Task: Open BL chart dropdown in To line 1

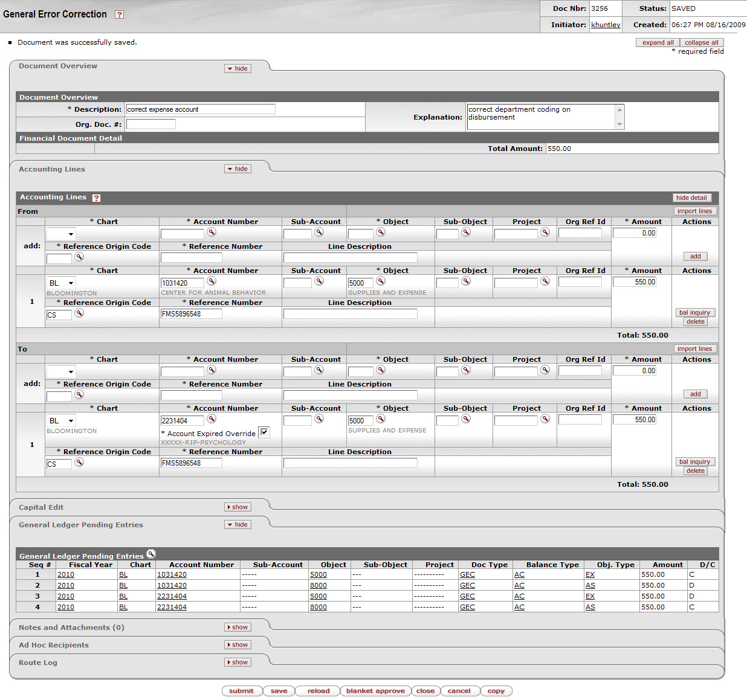Action: pyautogui.click(x=61, y=421)
